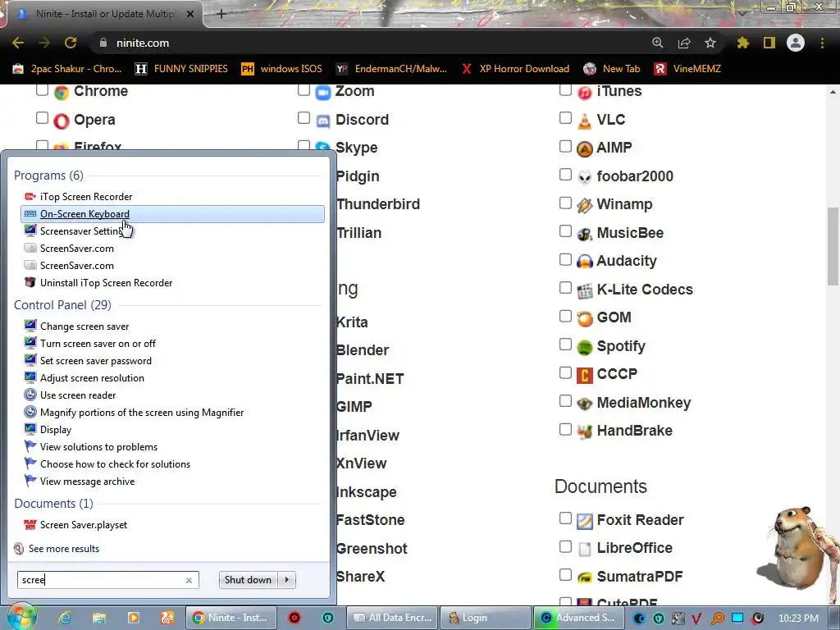This screenshot has width=840, height=630.
Task: Click See more results link
Action: [64, 549]
